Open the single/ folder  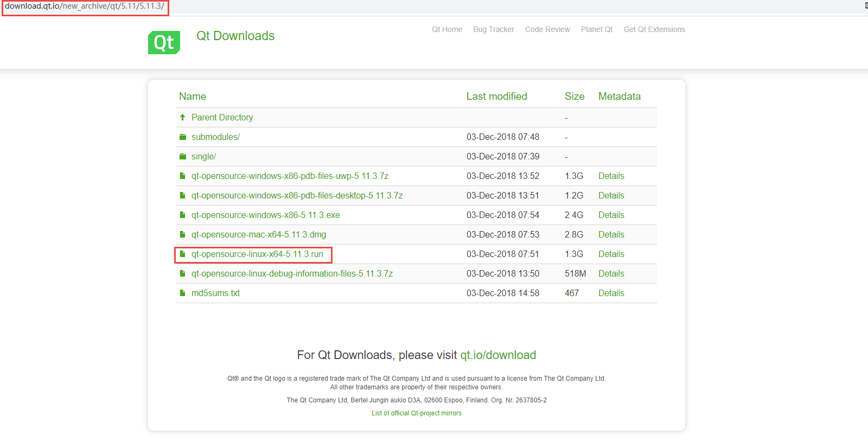(203, 156)
